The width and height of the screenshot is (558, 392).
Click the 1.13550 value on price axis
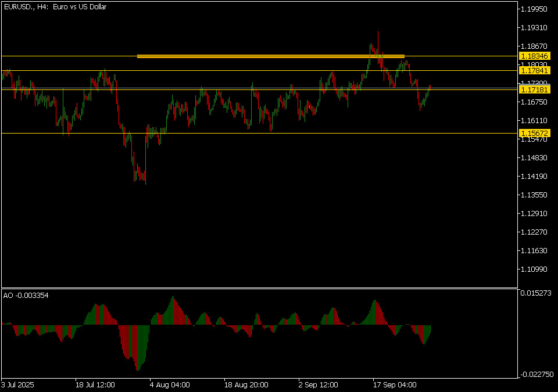[x=534, y=195]
